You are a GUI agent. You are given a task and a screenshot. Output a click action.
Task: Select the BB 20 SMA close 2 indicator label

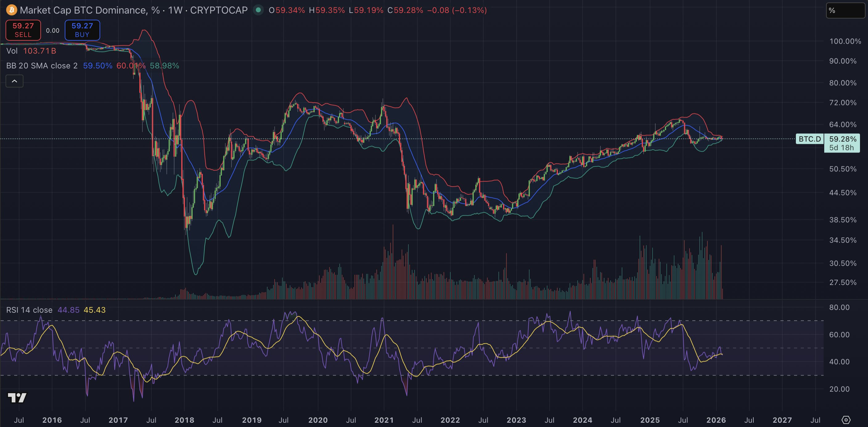pyautogui.click(x=42, y=66)
